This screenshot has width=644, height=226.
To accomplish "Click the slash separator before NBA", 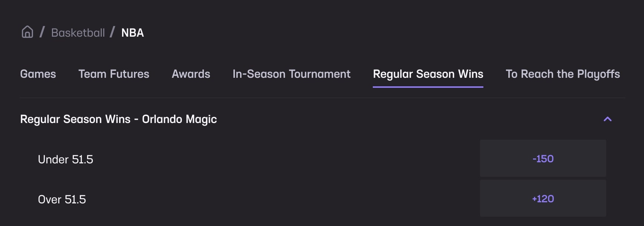I will coord(112,32).
